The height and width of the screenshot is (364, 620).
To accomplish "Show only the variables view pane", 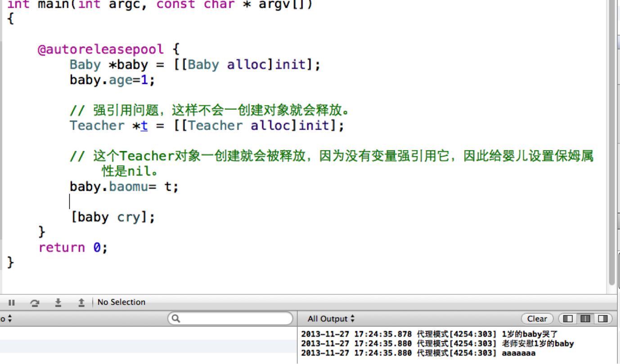I will (568, 319).
